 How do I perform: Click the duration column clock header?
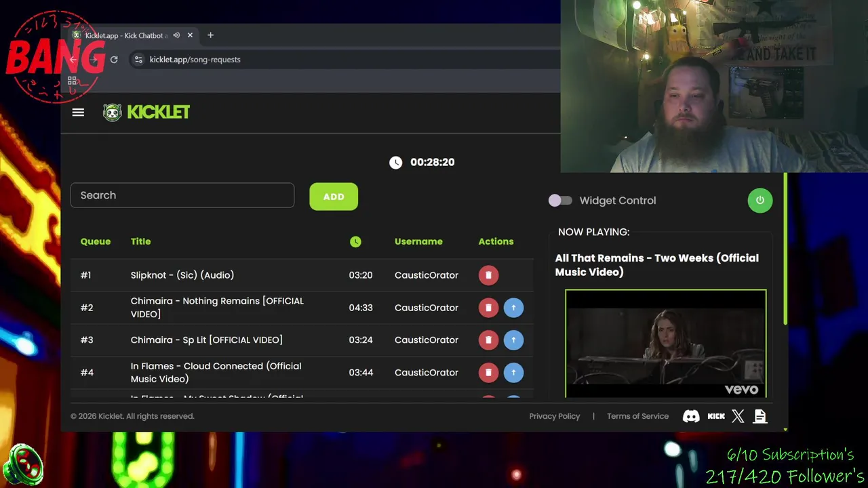[x=355, y=241]
